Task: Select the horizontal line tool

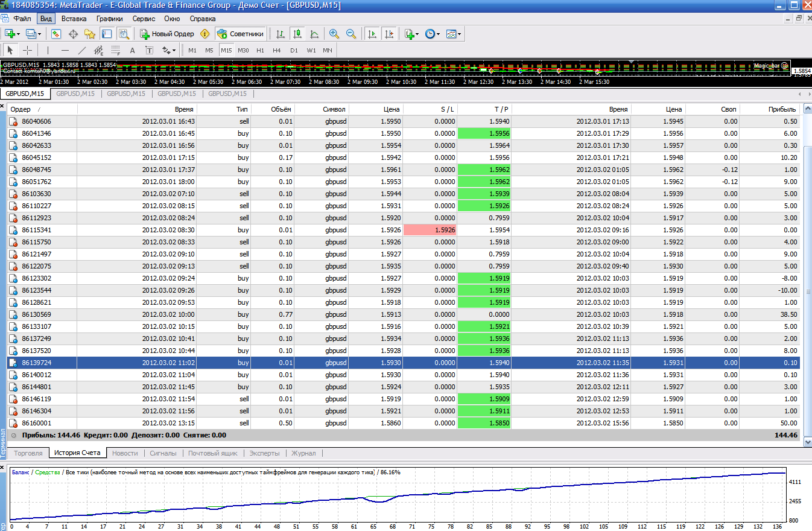Action: click(65, 50)
